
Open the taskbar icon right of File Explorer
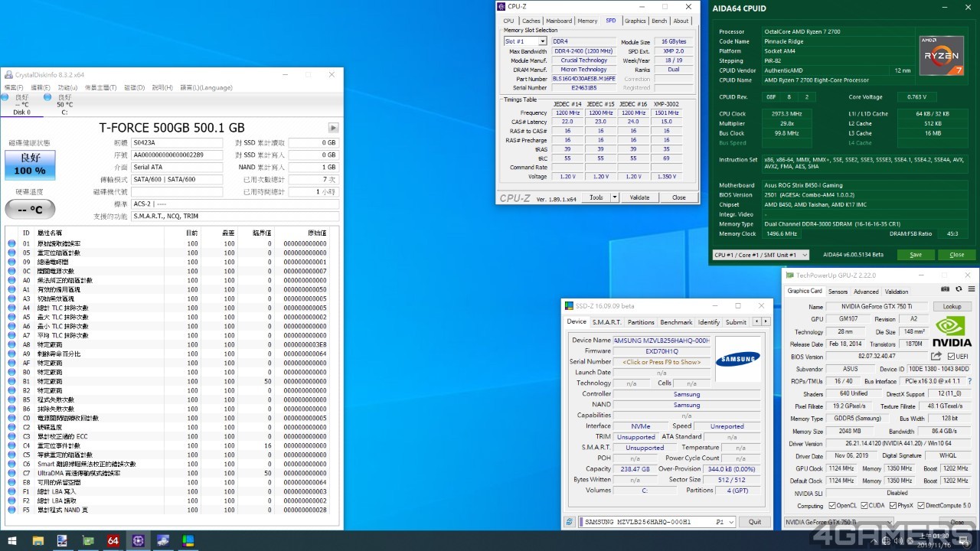coord(63,540)
